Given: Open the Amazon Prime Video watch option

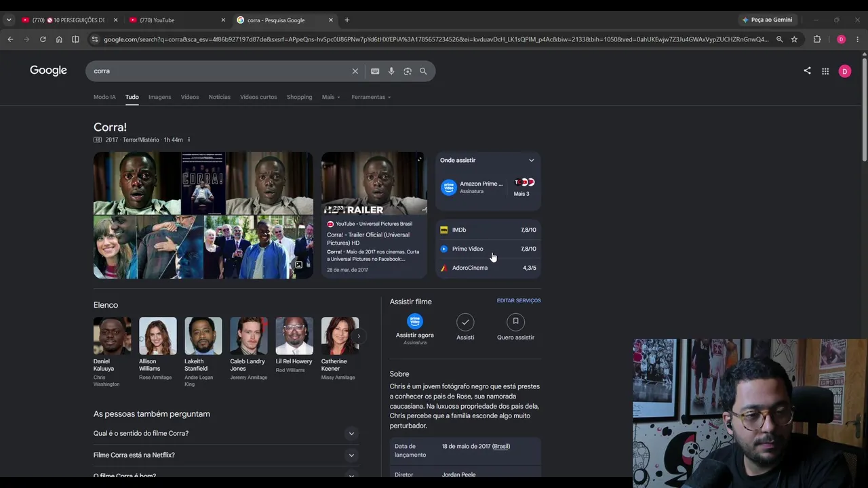Looking at the screenshot, I should point(472,187).
